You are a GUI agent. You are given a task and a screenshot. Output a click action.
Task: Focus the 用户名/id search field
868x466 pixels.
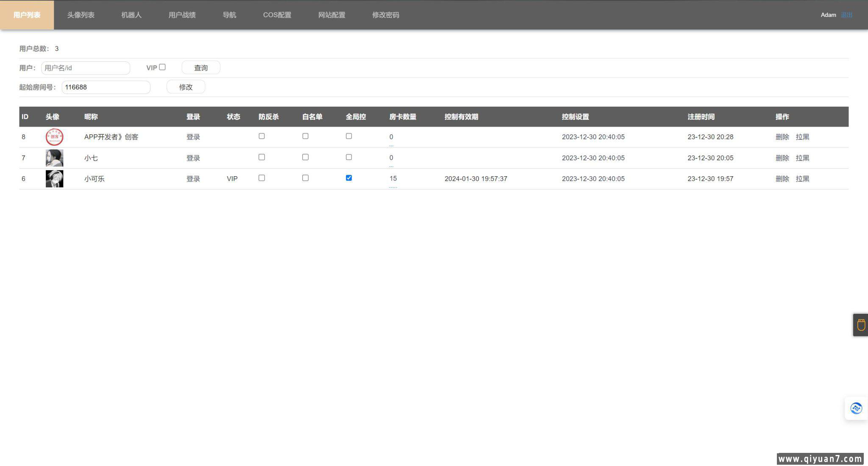point(85,68)
